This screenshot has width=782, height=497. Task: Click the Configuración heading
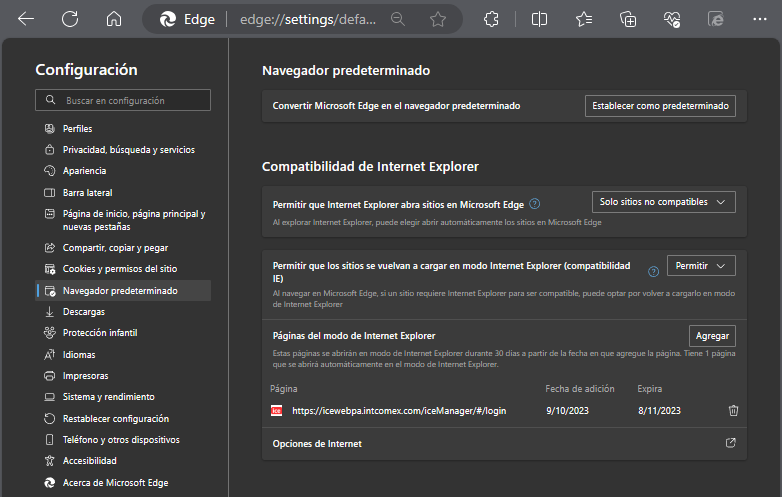click(x=86, y=70)
